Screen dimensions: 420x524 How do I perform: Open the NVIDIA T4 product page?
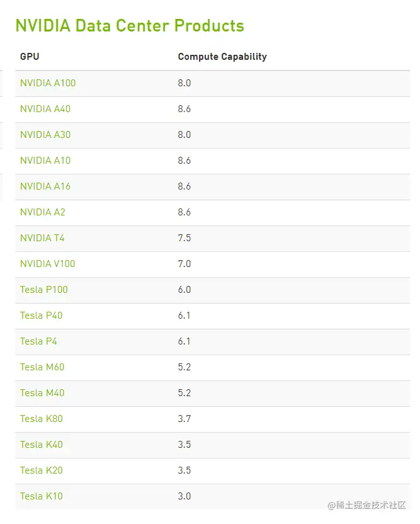pos(42,238)
